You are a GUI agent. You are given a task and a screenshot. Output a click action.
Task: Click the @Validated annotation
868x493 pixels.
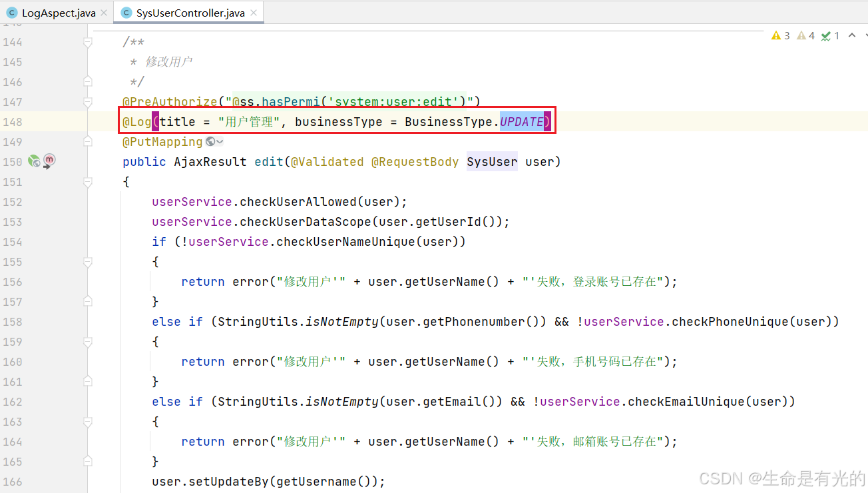(327, 162)
